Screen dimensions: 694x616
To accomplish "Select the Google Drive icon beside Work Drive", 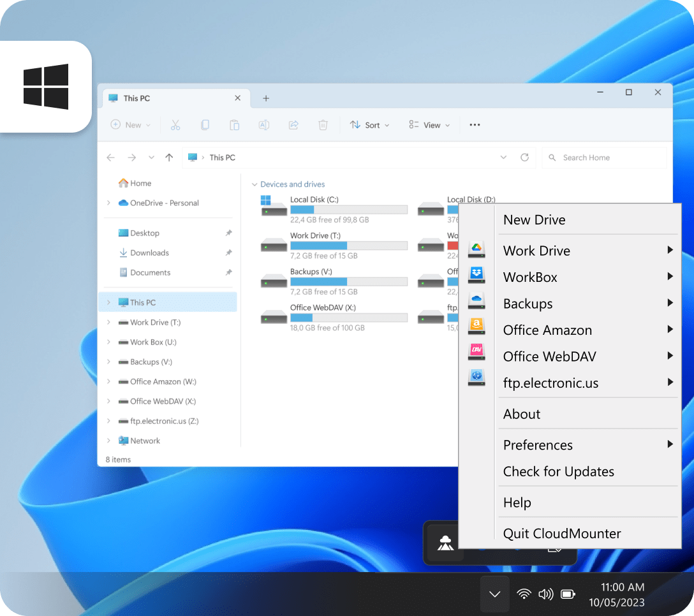I will pos(476,249).
